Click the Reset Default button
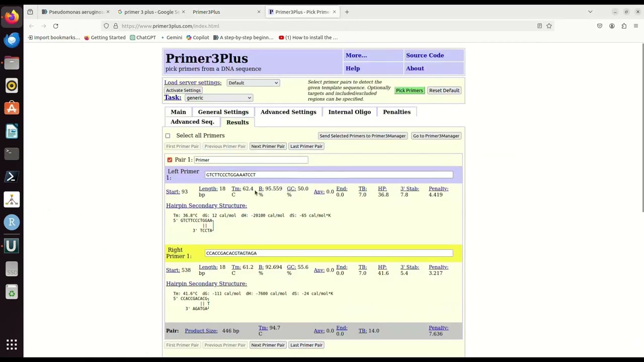Screen dimensions: 644x362 tap(444, 90)
